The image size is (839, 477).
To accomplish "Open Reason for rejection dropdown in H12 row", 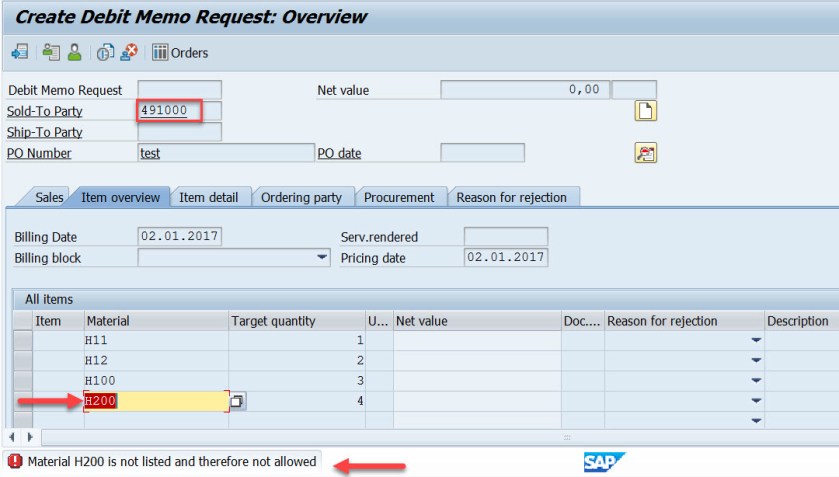I will 756,360.
